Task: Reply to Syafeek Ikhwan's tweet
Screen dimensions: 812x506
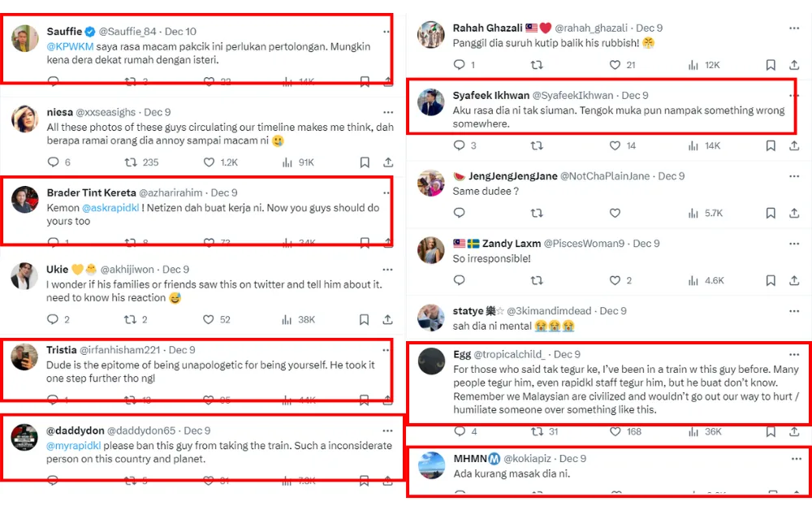Action: point(459,146)
